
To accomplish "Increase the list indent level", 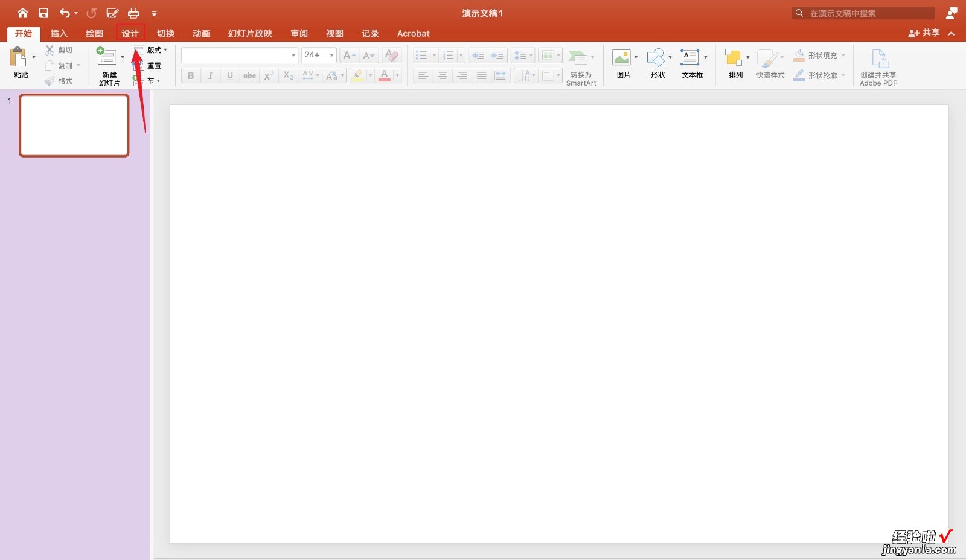I will pyautogui.click(x=497, y=56).
